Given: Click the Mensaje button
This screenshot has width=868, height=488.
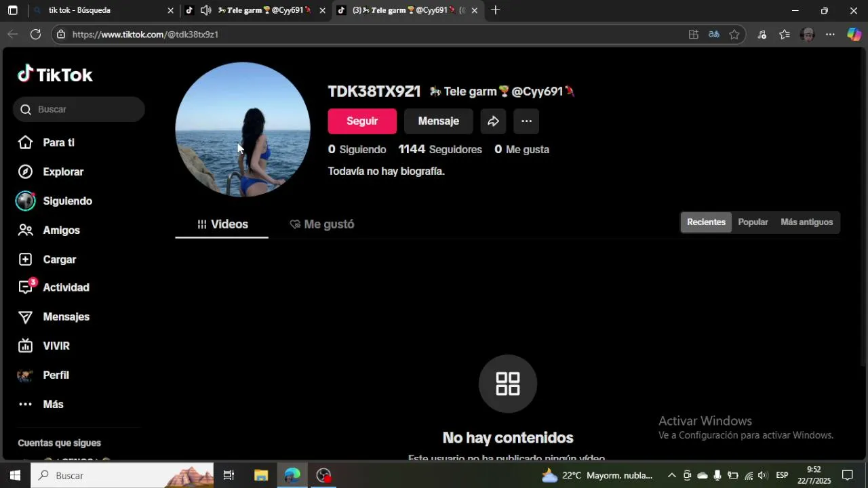Looking at the screenshot, I should (439, 121).
